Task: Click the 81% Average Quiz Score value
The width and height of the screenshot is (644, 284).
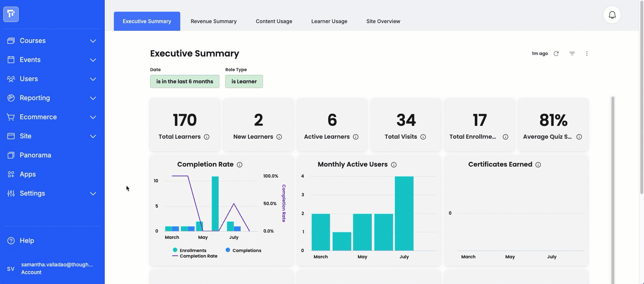Action: [x=553, y=120]
